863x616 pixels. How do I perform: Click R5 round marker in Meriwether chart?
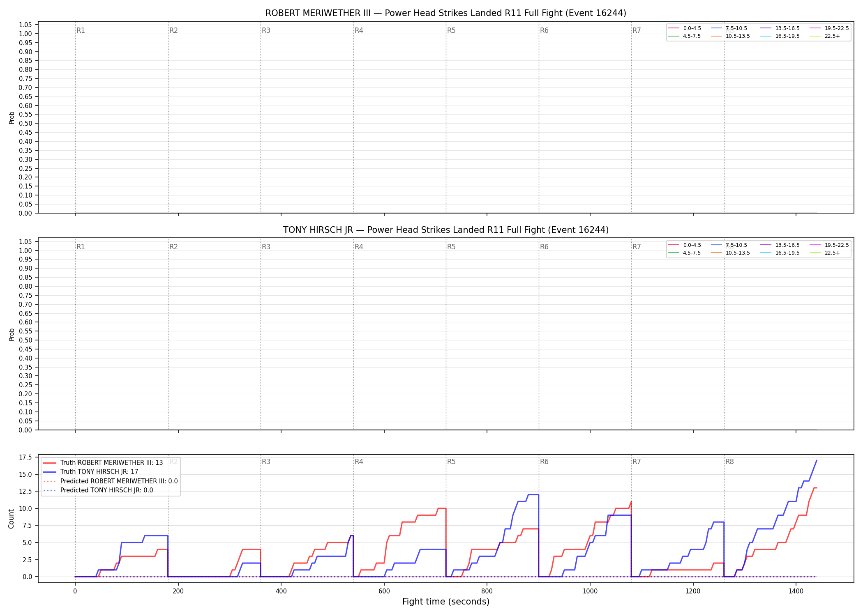click(x=451, y=30)
